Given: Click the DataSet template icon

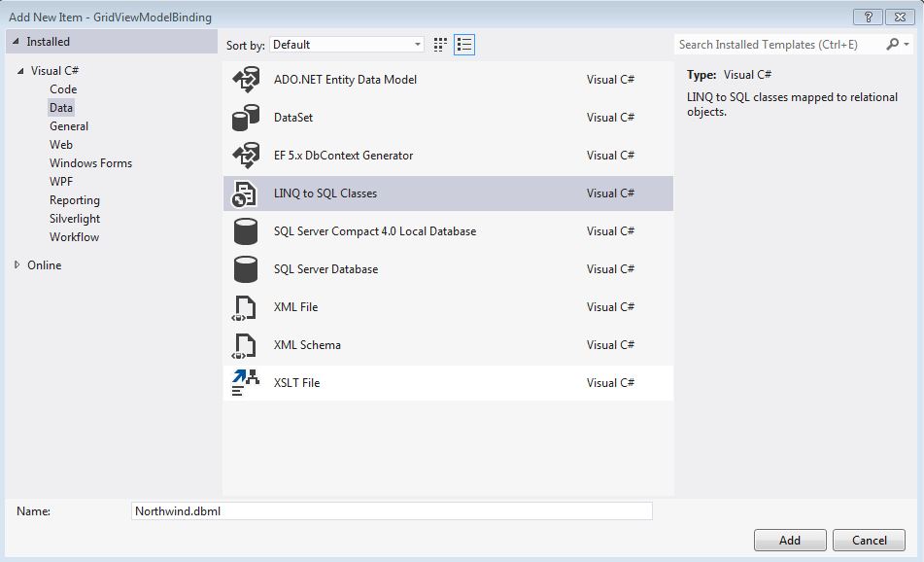Looking at the screenshot, I should coord(246,118).
